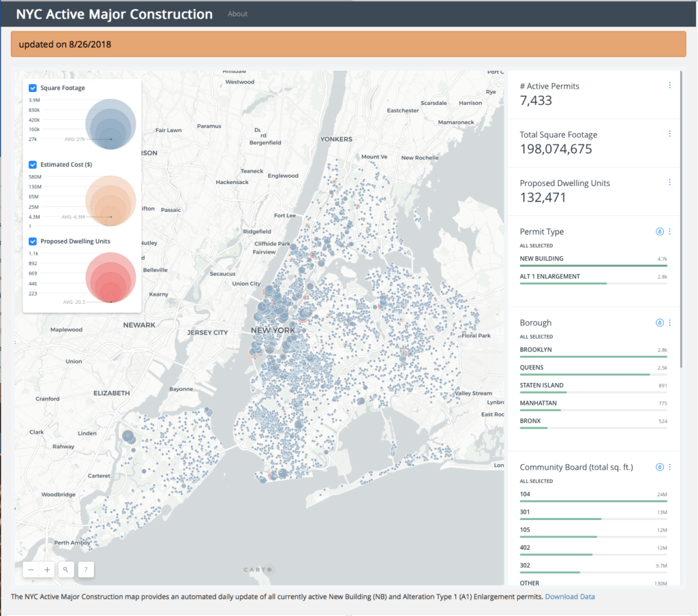
Task: Zoom in the map with plus button
Action: pyautogui.click(x=47, y=569)
